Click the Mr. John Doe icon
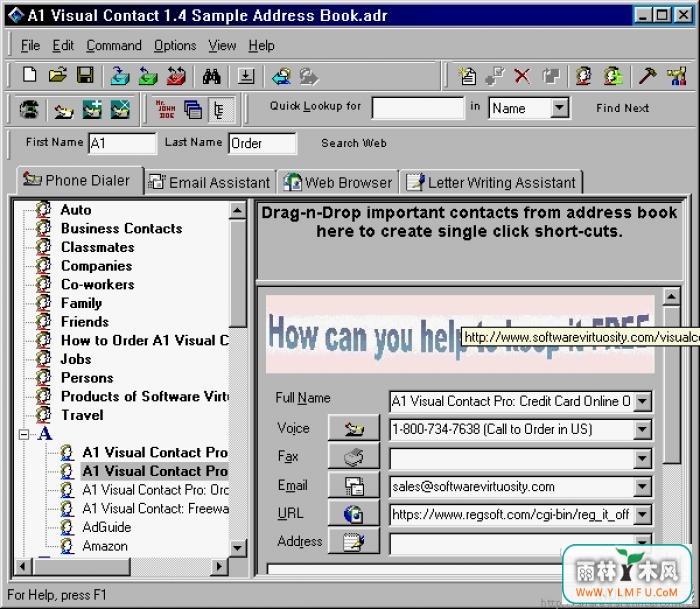The height and width of the screenshot is (609, 700). (x=166, y=109)
